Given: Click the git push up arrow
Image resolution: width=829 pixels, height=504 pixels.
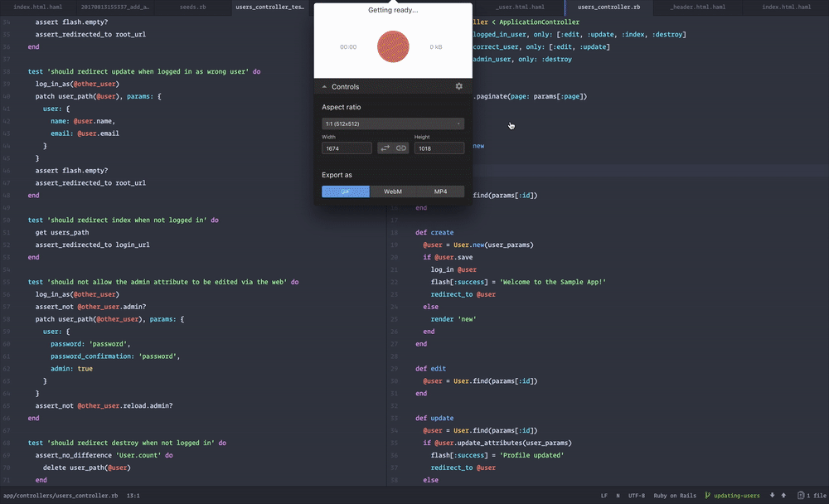Looking at the screenshot, I should (783, 496).
